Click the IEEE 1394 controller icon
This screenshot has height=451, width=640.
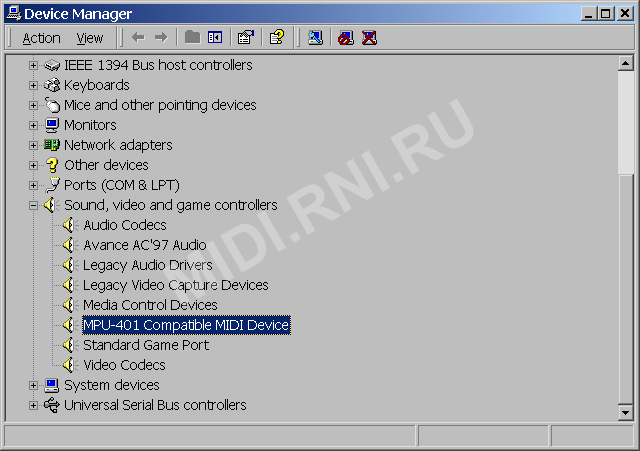52,65
